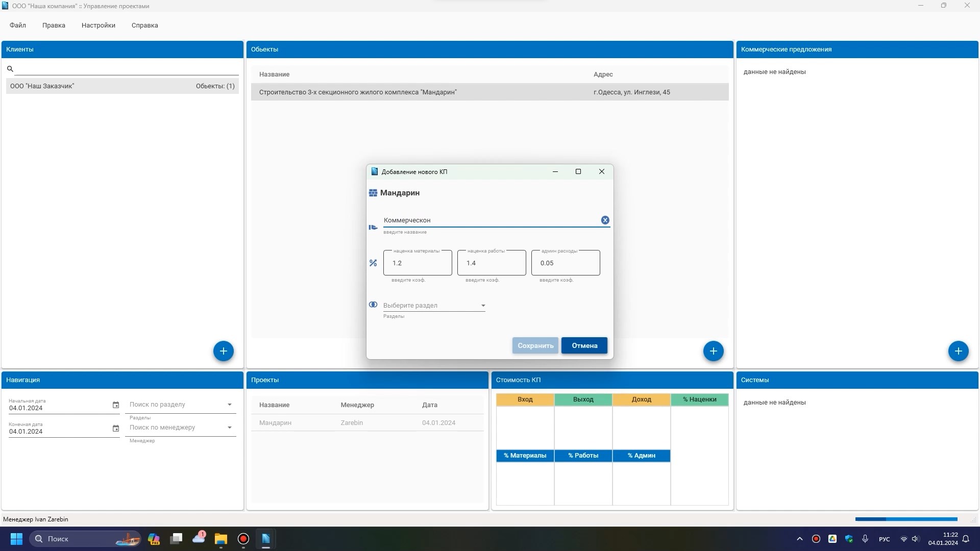980x551 pixels.
Task: Open calendar for start date field
Action: (116, 405)
